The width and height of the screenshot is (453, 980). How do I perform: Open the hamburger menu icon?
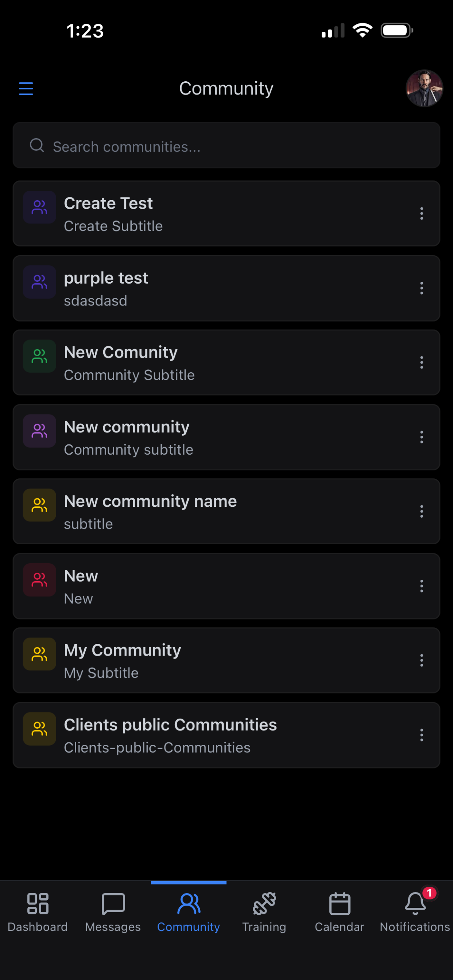point(26,89)
